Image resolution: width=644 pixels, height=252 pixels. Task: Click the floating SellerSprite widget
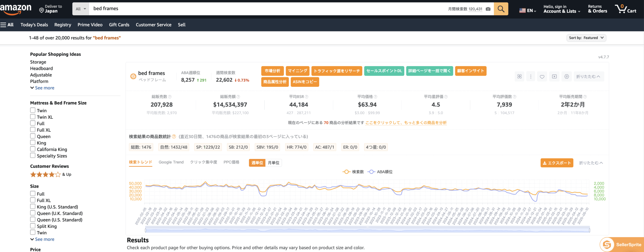pyautogui.click(x=622, y=244)
